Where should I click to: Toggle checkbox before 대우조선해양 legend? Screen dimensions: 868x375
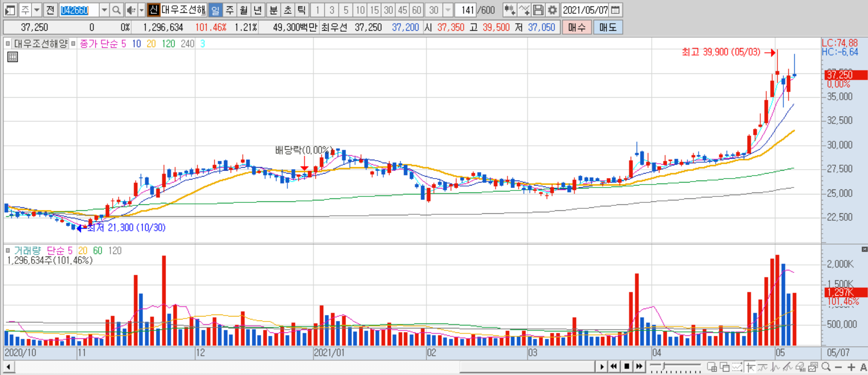click(x=8, y=44)
